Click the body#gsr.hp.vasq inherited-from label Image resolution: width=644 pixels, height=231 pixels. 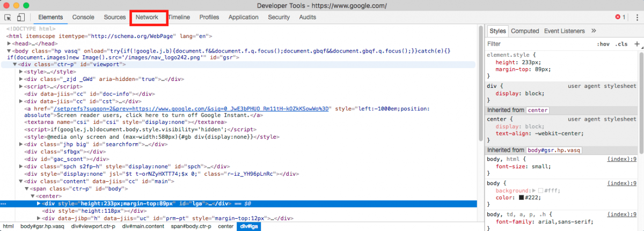tap(554, 150)
